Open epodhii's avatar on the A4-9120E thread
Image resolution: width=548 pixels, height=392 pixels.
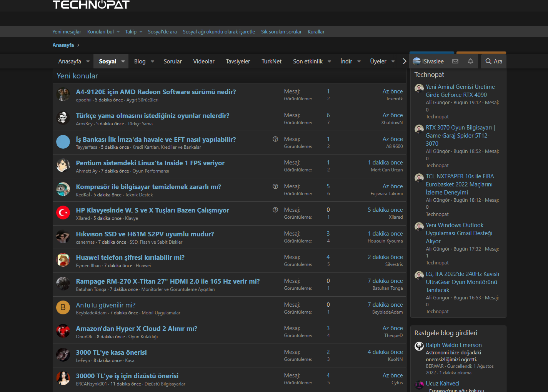click(x=63, y=94)
